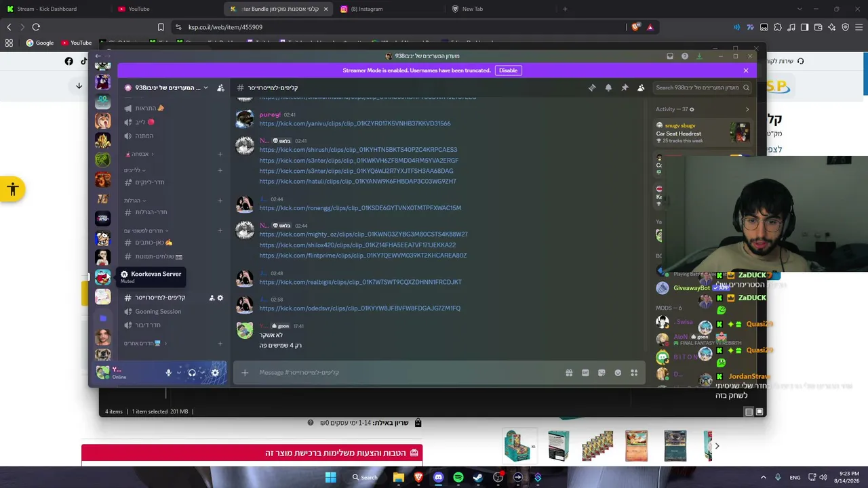Screen dimensions: 868x488
Task: Reload the page in the browser
Action: pos(36,27)
